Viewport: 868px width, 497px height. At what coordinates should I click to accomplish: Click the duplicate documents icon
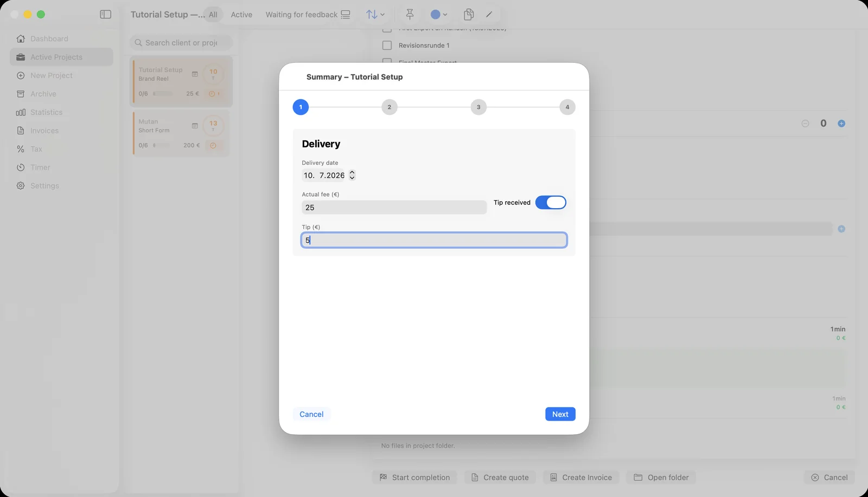(469, 15)
